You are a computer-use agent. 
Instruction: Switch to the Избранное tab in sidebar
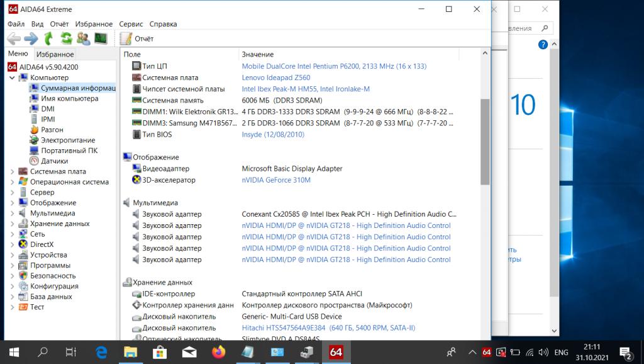55,54
